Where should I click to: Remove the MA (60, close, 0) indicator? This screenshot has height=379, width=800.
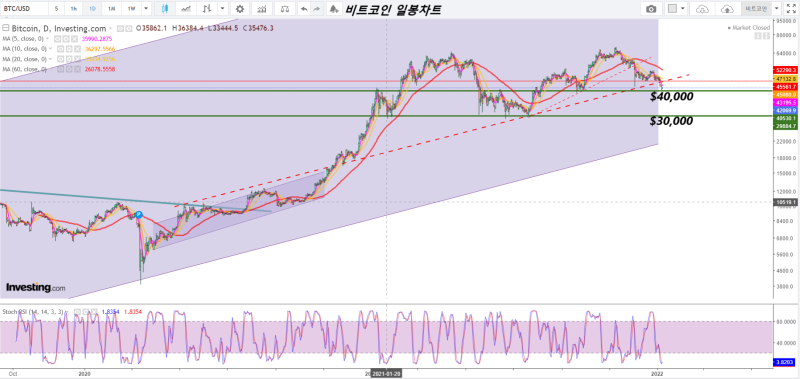click(x=77, y=69)
